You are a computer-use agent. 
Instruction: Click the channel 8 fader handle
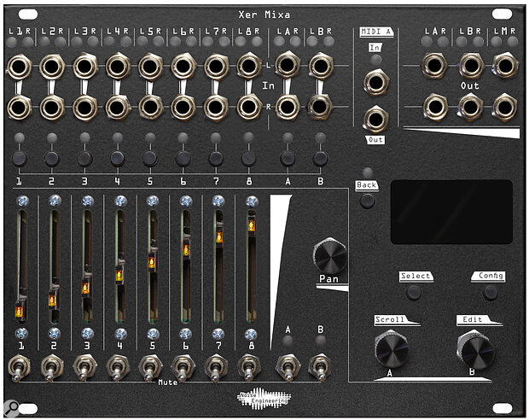click(x=251, y=226)
